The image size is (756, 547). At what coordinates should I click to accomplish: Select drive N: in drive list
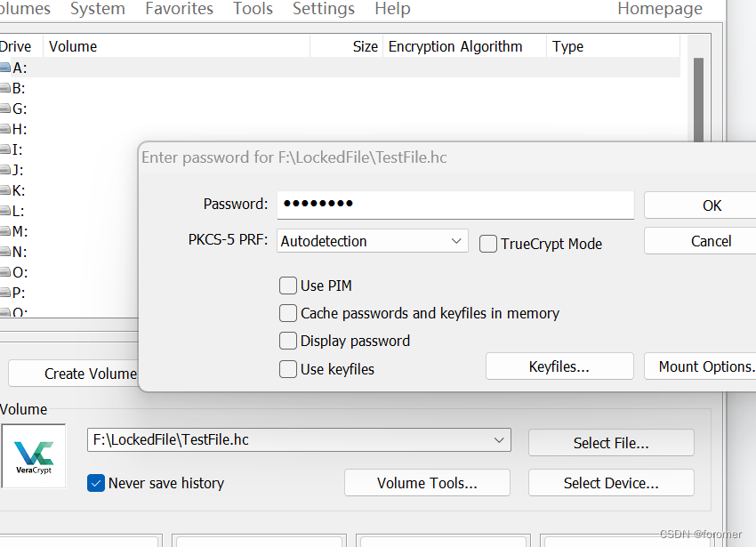click(20, 252)
